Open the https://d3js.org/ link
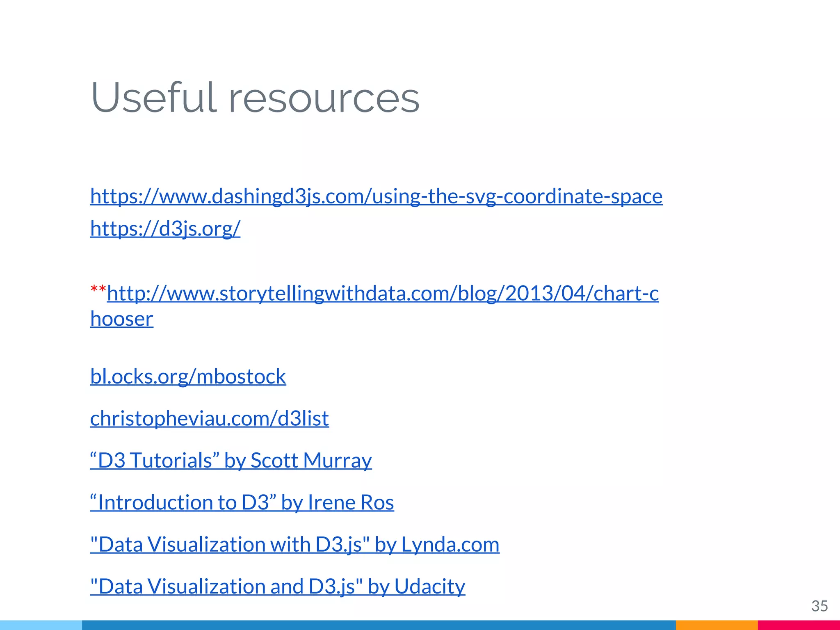This screenshot has width=840, height=630. (165, 228)
